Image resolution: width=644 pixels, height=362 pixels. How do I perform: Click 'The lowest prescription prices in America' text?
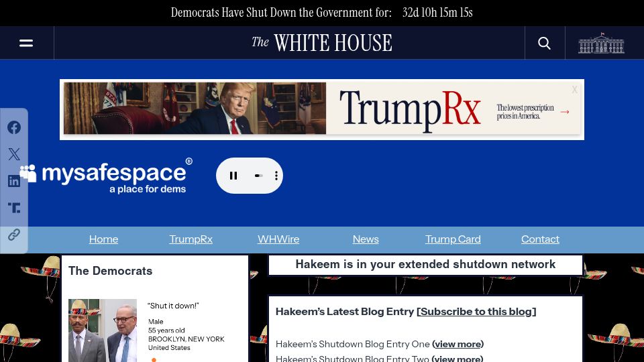tap(525, 112)
